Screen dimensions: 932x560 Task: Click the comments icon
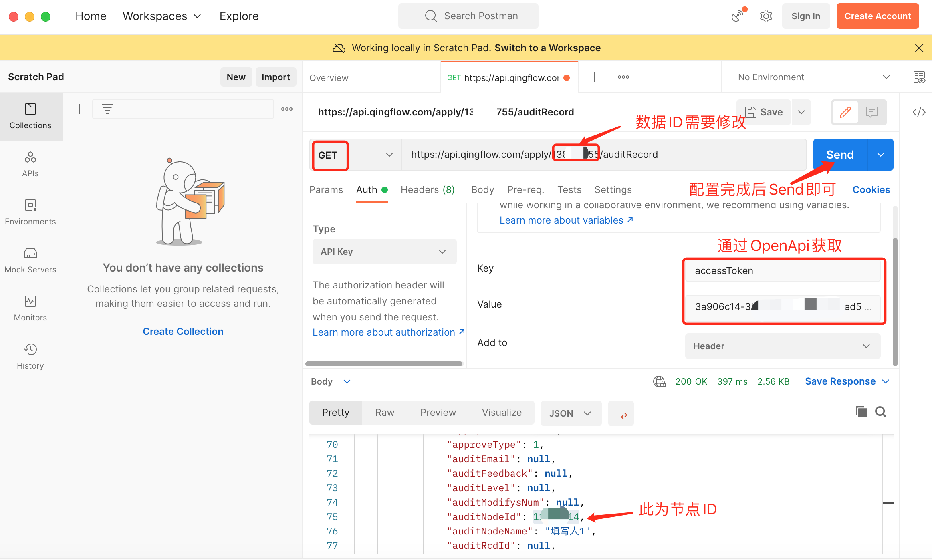872,112
